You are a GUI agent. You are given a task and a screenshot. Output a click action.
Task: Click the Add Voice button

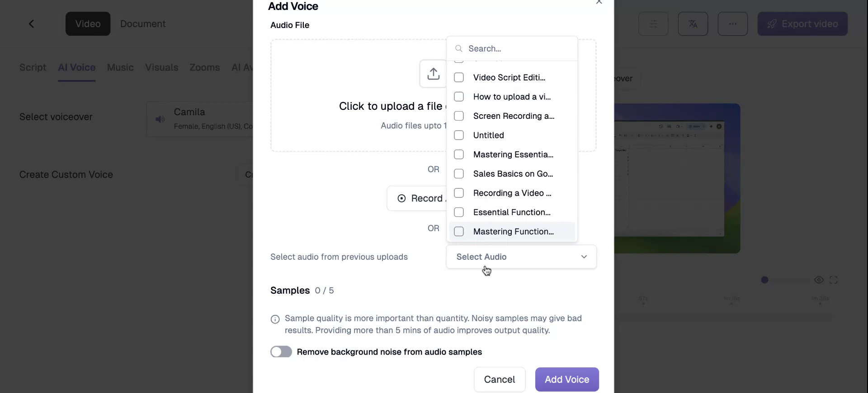(x=567, y=379)
